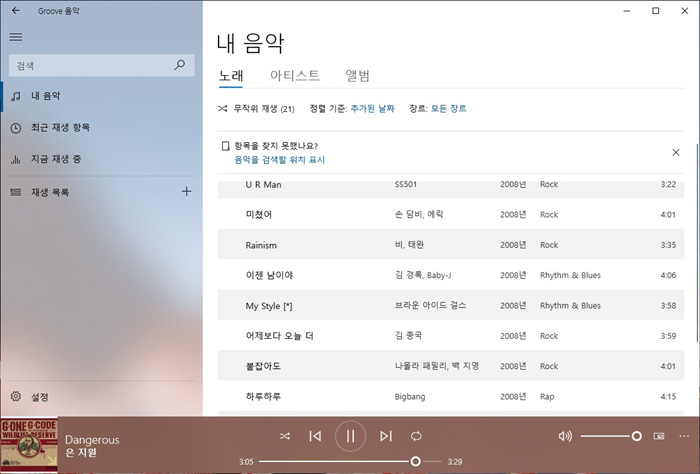Select song 미쳤어
Screen dimensions: 700x474
(451, 215)
